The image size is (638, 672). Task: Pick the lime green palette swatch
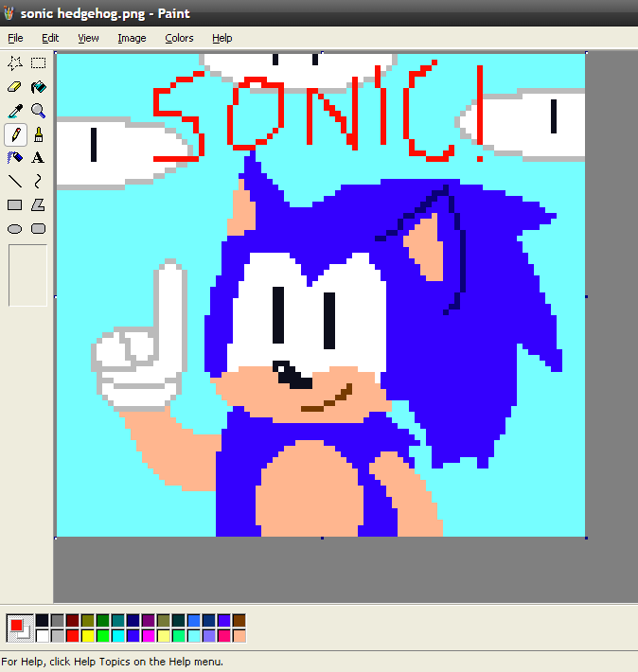[103, 636]
